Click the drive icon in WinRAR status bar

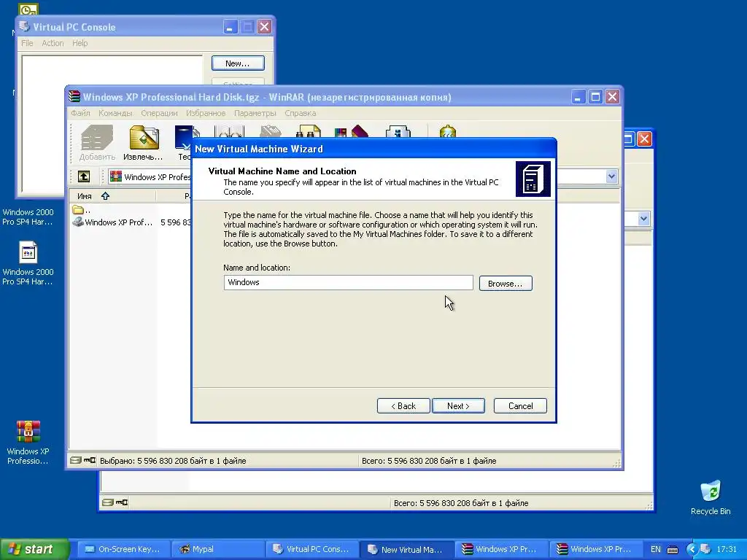tap(76, 461)
